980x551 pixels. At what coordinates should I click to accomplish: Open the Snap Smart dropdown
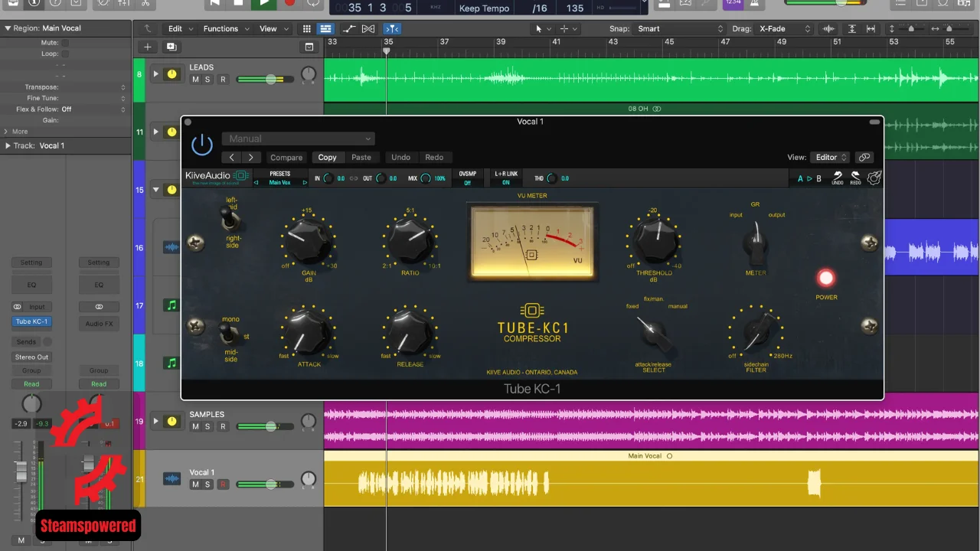[x=680, y=29]
